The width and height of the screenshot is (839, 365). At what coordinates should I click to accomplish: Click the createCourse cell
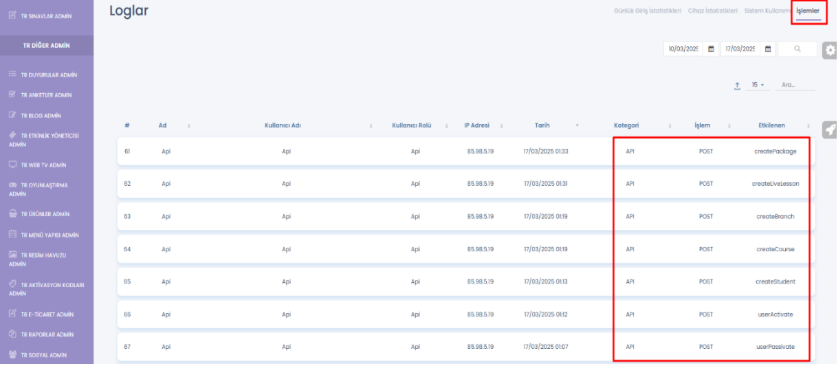(x=775, y=249)
